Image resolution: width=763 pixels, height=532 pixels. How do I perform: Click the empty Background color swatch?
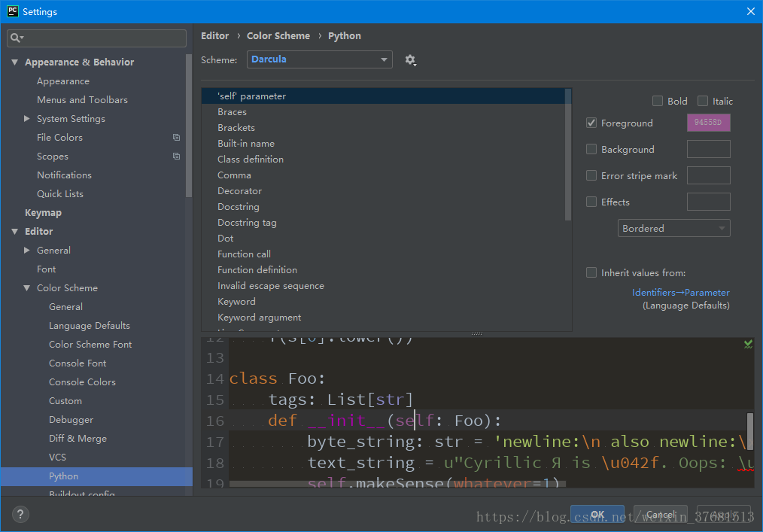tap(709, 149)
